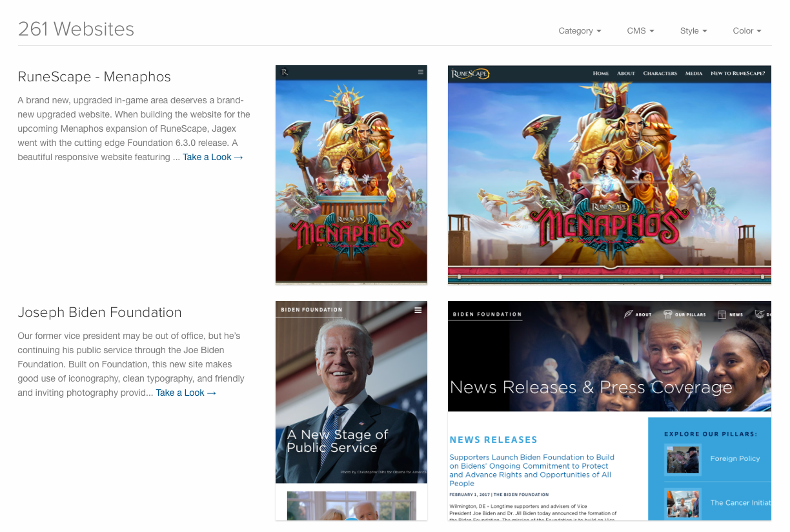Select CHARACTERS in the RuneScape preview nav
Image resolution: width=790 pixels, height=532 pixels.
(660, 74)
